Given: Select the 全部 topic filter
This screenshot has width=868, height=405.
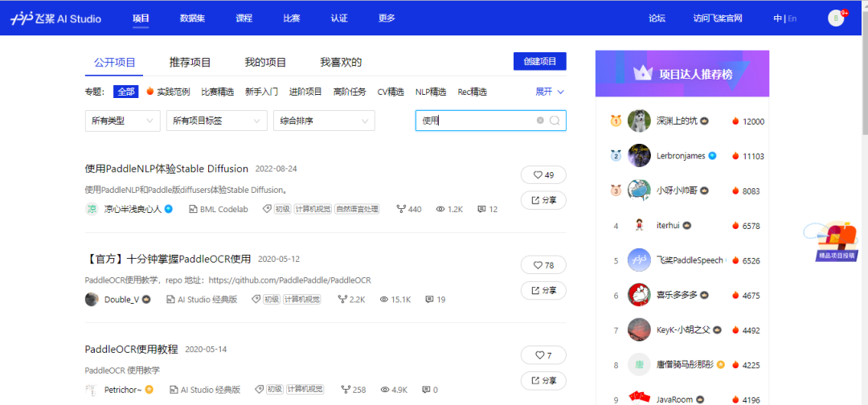Looking at the screenshot, I should coord(125,92).
